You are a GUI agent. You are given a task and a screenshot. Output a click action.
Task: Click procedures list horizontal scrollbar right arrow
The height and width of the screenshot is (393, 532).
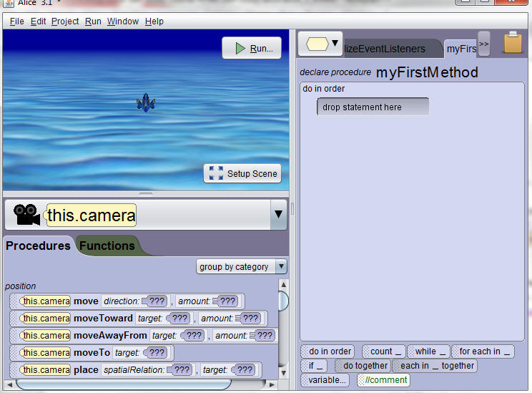pyautogui.click(x=272, y=384)
